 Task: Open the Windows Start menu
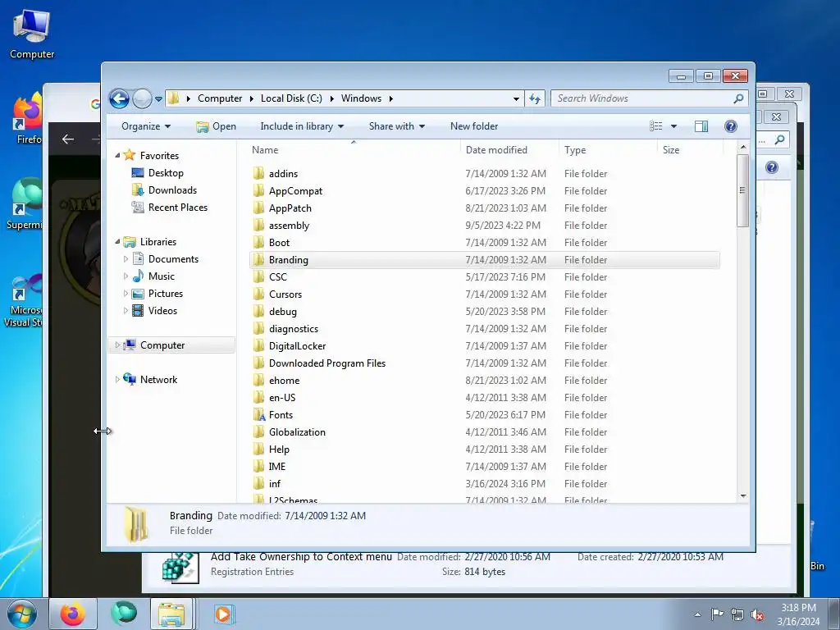click(x=22, y=614)
